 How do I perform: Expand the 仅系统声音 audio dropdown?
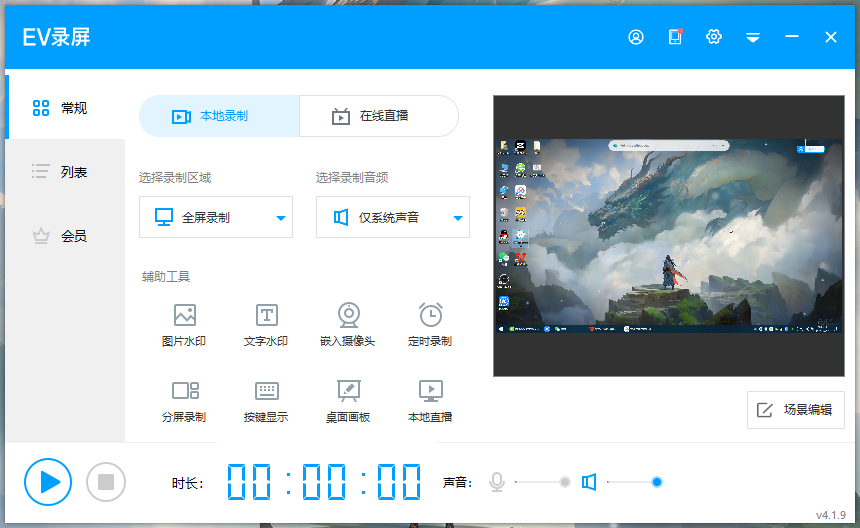393,217
